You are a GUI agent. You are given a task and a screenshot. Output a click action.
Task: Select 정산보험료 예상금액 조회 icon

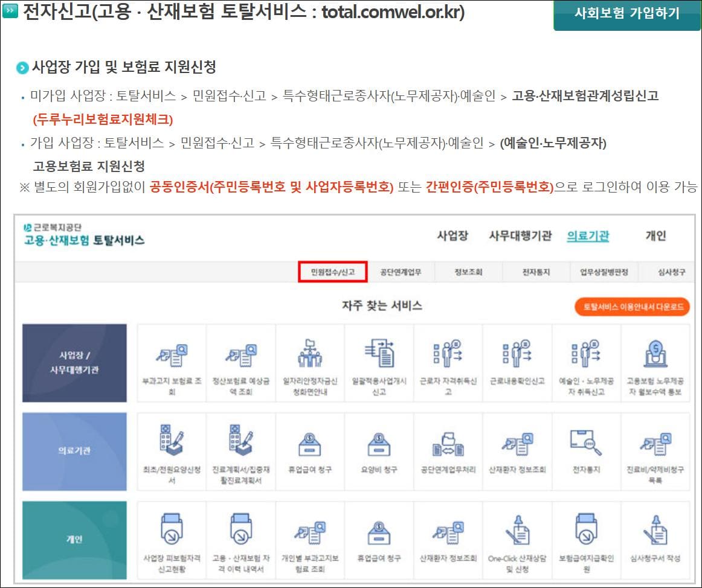(241, 362)
